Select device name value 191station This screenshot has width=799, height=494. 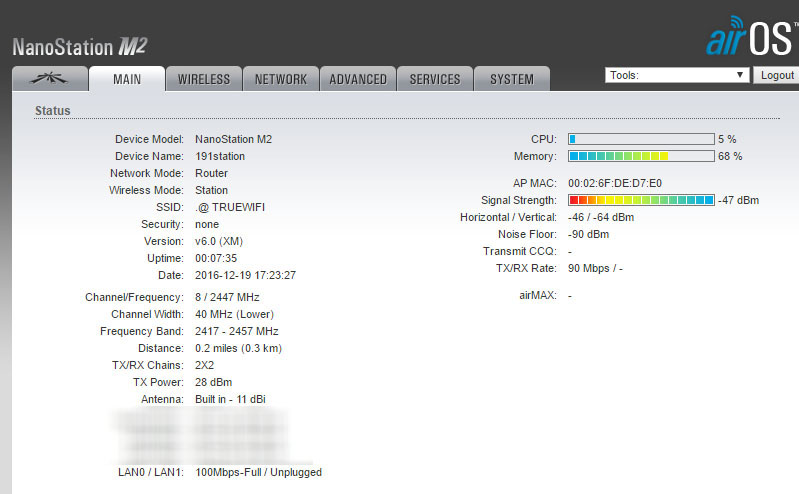click(220, 156)
